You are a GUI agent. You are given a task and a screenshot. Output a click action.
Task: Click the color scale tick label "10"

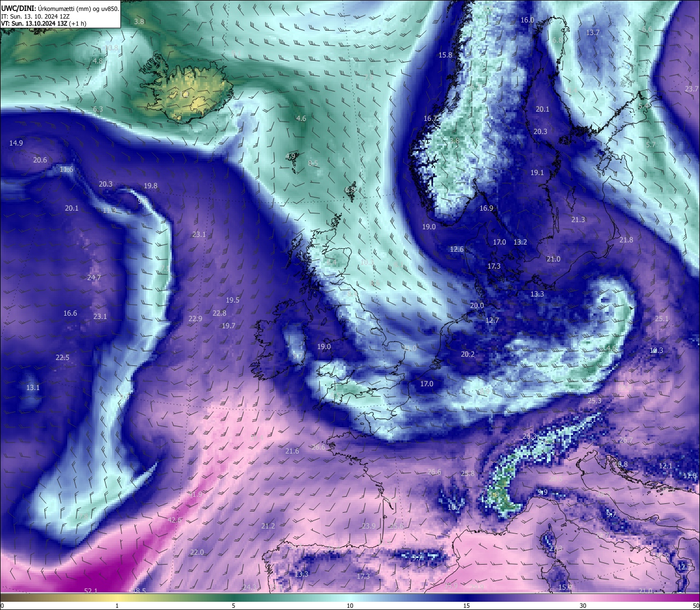[350, 606]
